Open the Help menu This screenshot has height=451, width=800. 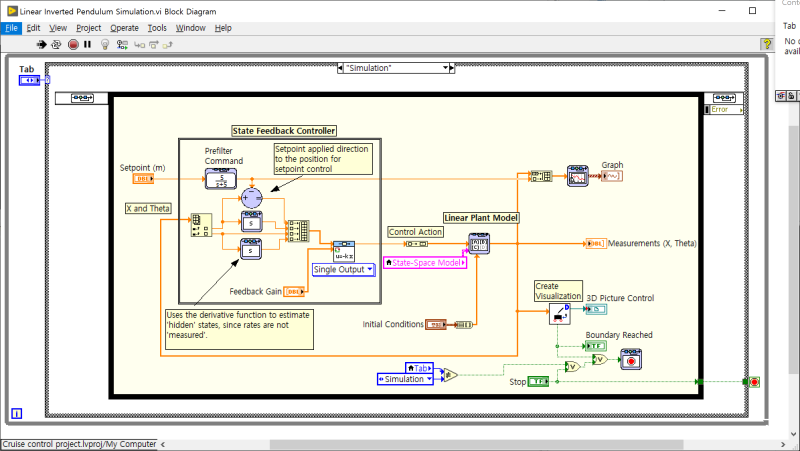click(223, 28)
